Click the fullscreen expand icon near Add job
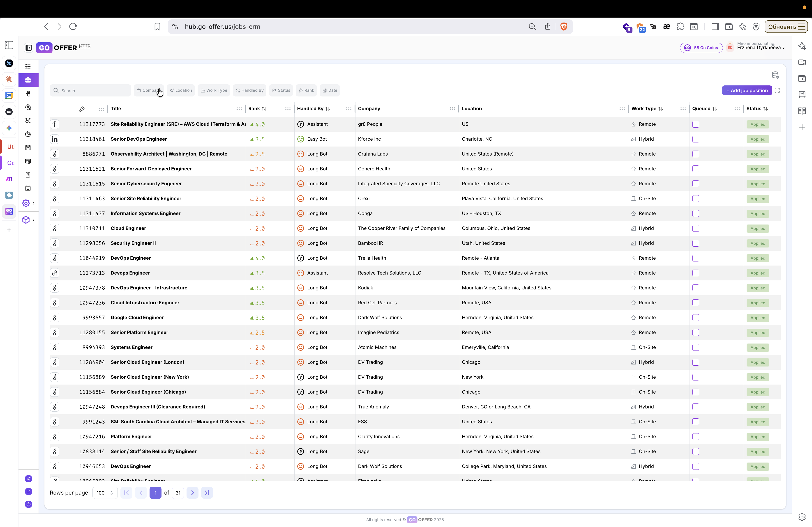 click(777, 90)
